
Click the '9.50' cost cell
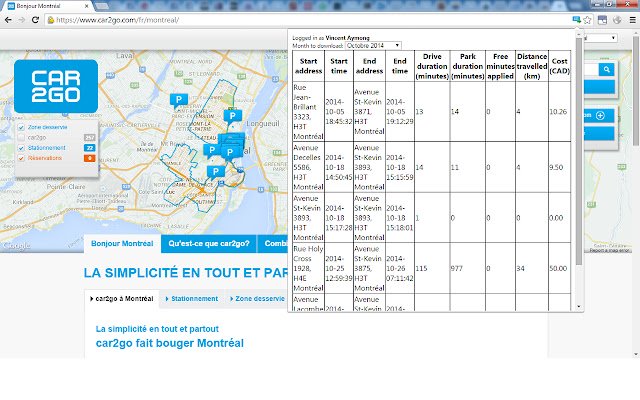560,167
